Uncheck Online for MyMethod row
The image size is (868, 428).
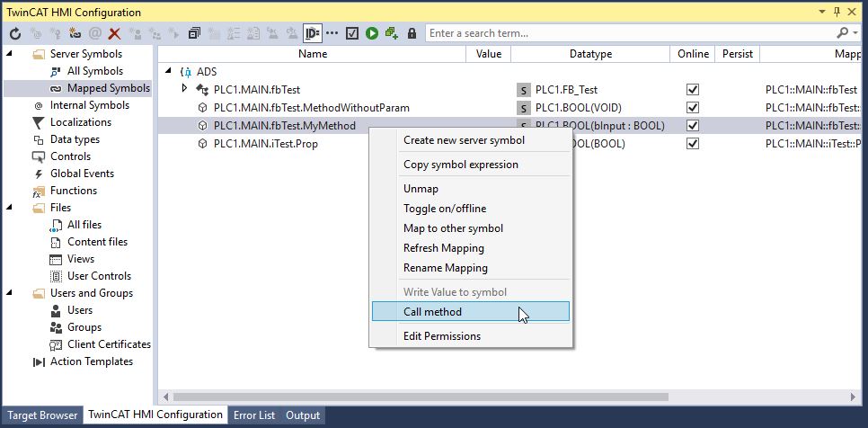pyautogui.click(x=693, y=126)
